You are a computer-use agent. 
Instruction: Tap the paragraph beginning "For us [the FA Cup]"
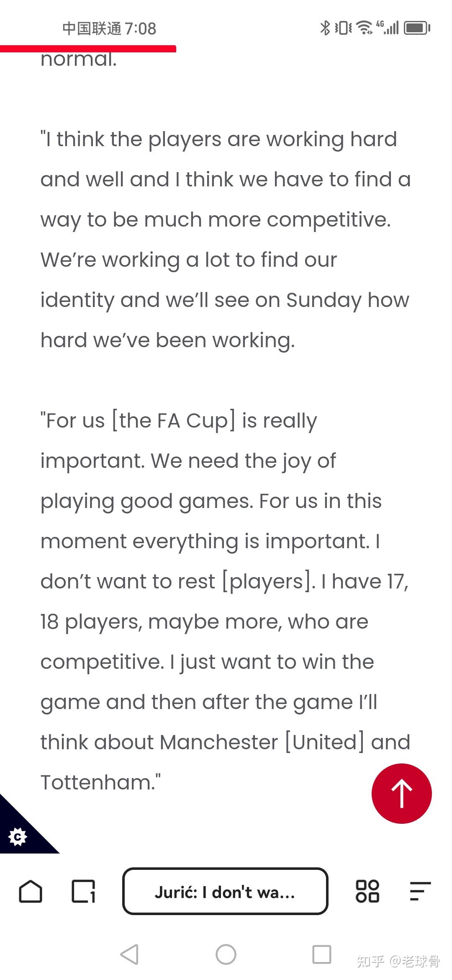pyautogui.click(x=225, y=601)
